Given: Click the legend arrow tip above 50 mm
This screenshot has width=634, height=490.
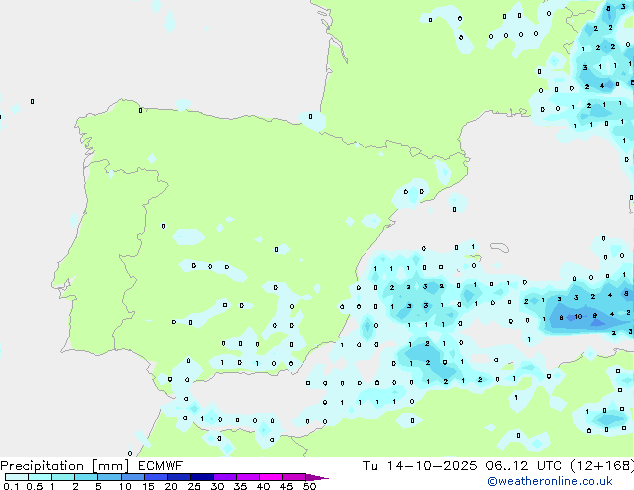Looking at the screenshot, I should click(317, 477).
